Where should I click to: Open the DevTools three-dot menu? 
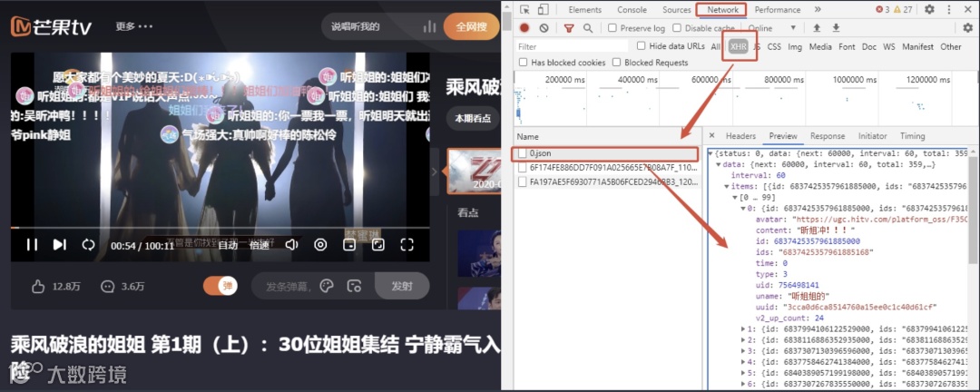point(948,9)
